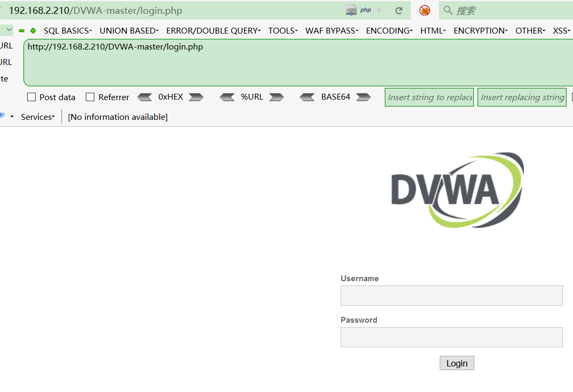Click the green minus icon in HackBar
573x392 pixels.
pyautogui.click(x=21, y=31)
